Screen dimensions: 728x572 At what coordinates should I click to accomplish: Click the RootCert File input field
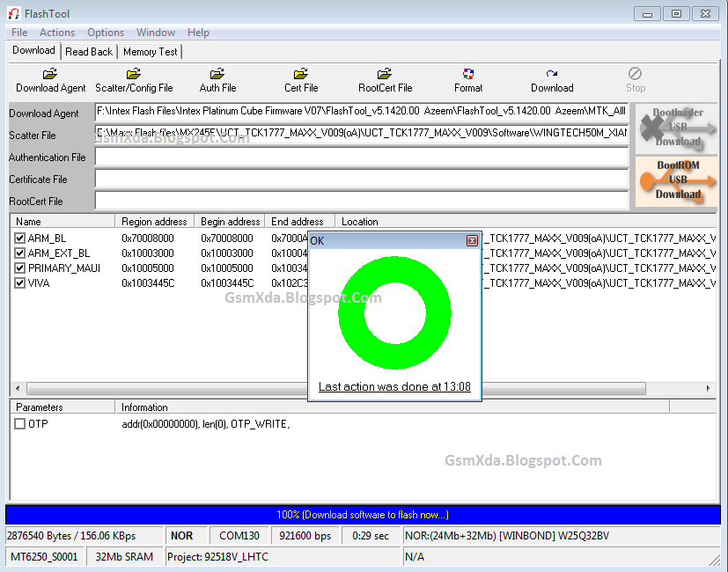tap(362, 201)
